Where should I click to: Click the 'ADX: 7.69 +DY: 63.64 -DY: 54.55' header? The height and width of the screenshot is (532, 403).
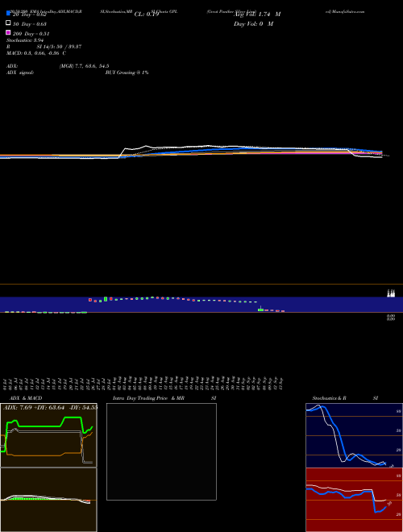point(51,407)
